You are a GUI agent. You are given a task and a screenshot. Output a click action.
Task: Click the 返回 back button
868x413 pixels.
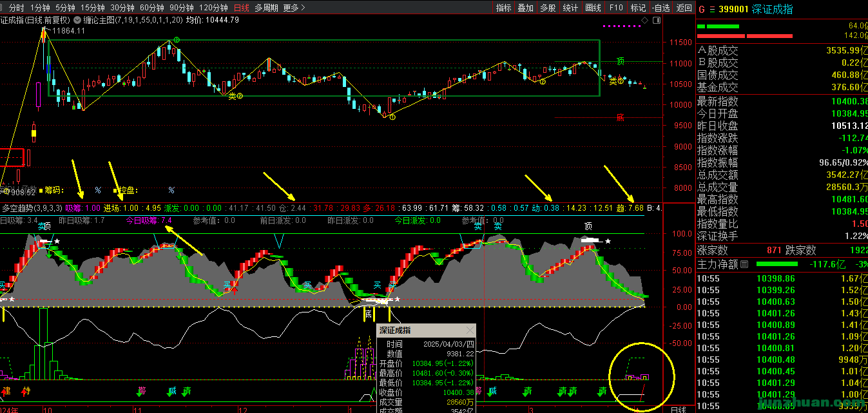point(684,8)
